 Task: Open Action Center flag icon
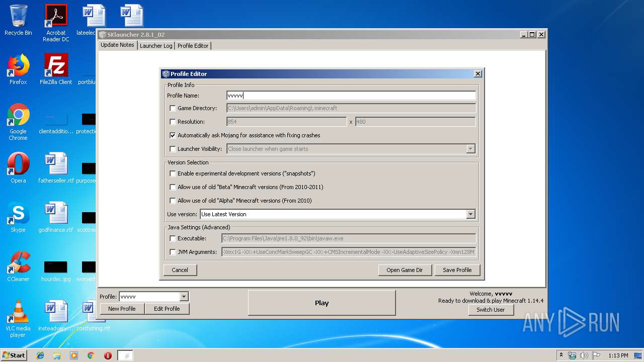pos(596,355)
